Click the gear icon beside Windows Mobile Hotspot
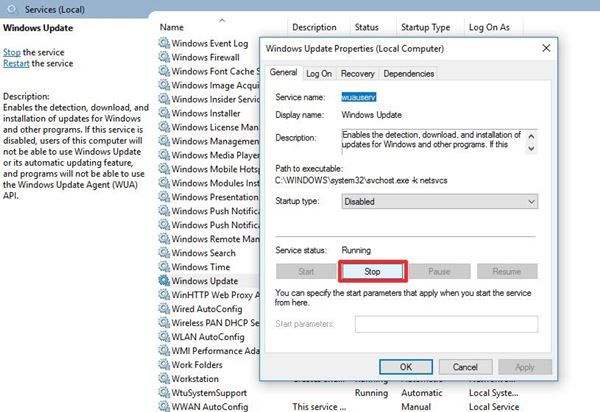 point(164,169)
